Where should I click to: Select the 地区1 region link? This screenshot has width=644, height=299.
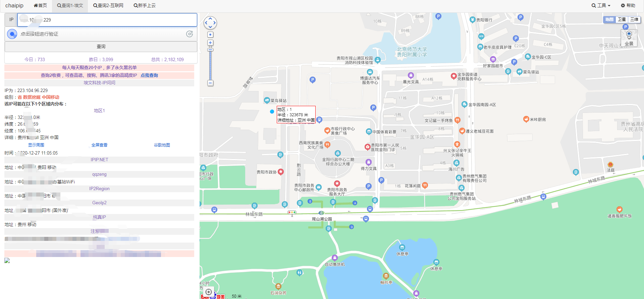(x=99, y=111)
